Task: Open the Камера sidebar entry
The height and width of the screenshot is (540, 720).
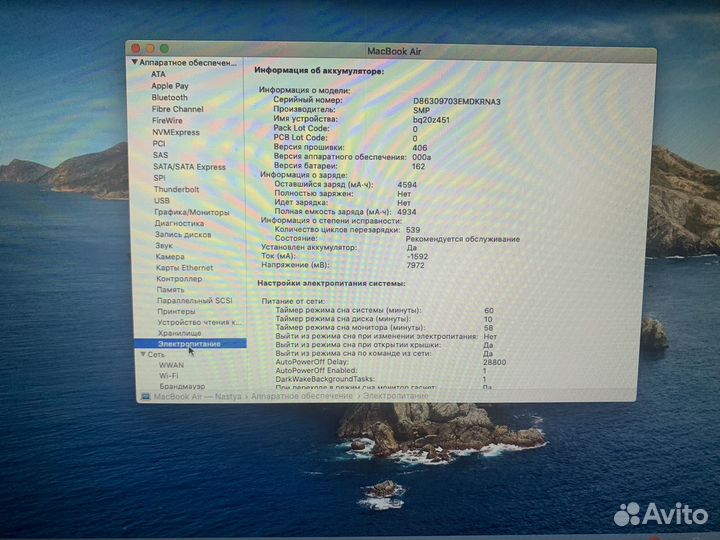Action: point(170,257)
